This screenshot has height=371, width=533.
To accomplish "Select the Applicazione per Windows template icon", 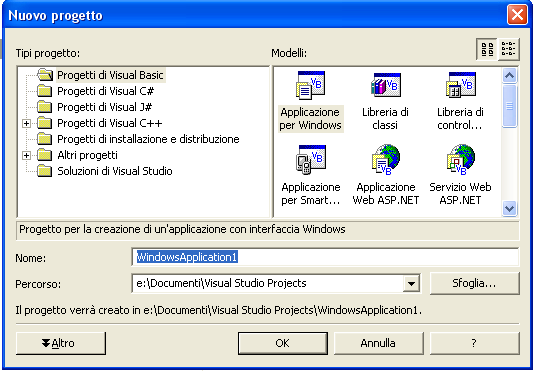I will pyautogui.click(x=311, y=85).
